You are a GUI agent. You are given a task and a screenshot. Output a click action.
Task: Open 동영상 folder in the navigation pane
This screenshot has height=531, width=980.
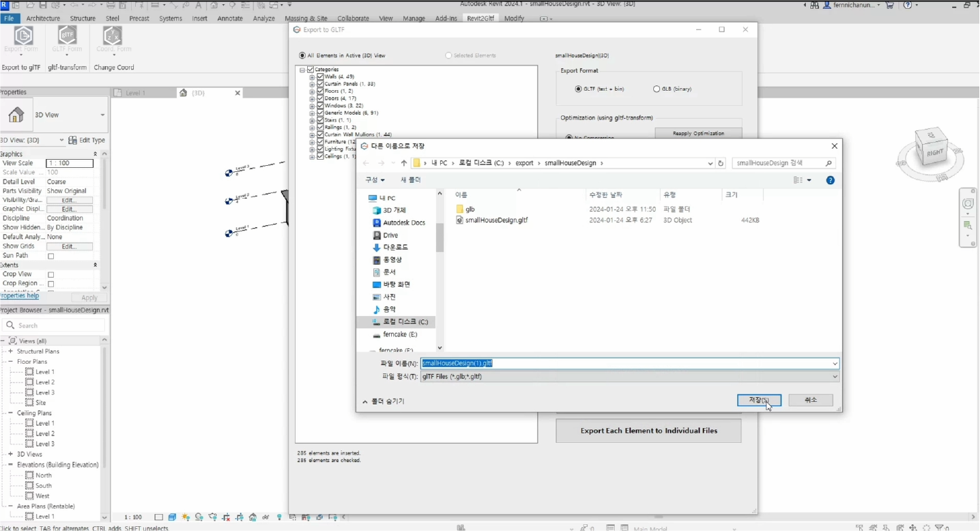392,259
